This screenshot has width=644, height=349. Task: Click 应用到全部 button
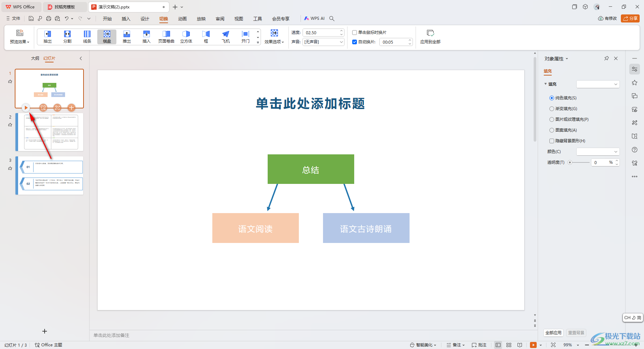pos(430,37)
